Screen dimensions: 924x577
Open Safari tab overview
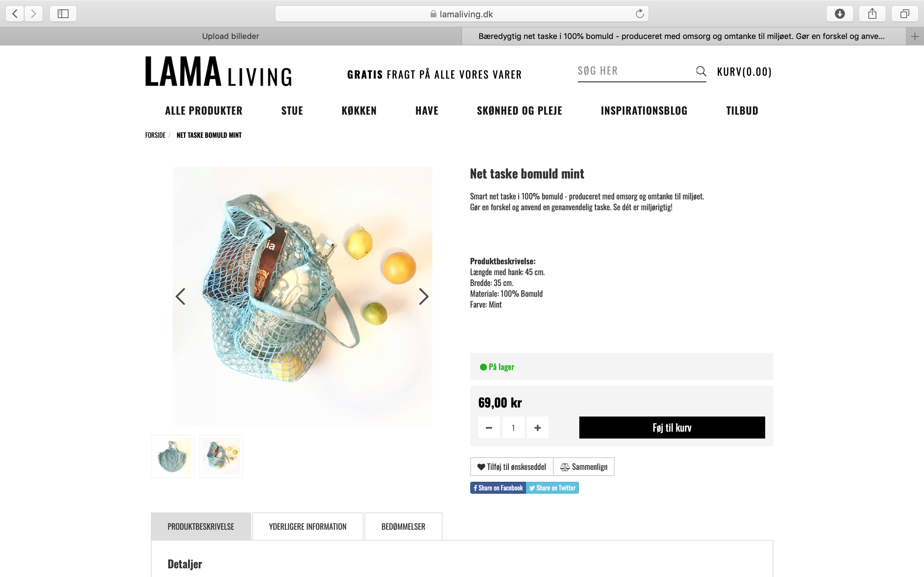tap(905, 14)
